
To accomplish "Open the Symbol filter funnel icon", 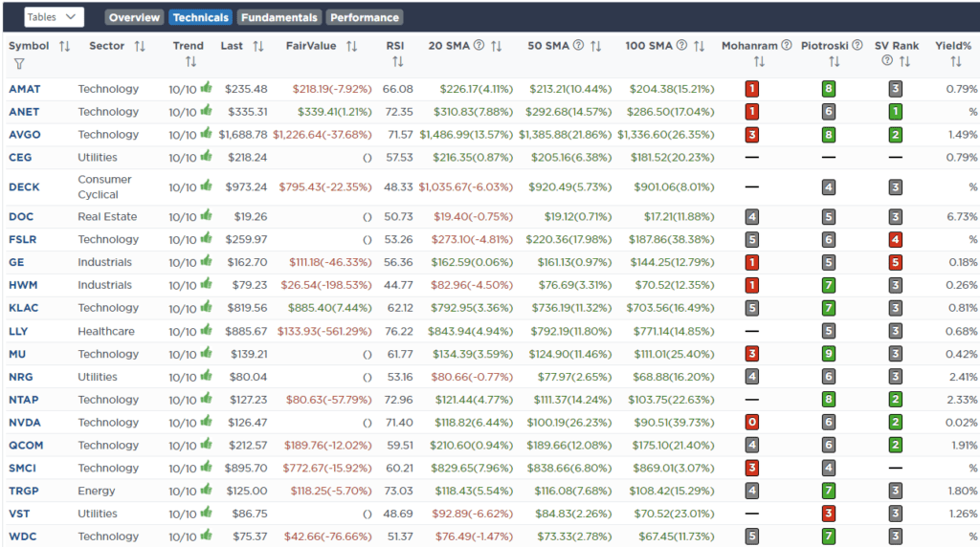I will pyautogui.click(x=19, y=64).
